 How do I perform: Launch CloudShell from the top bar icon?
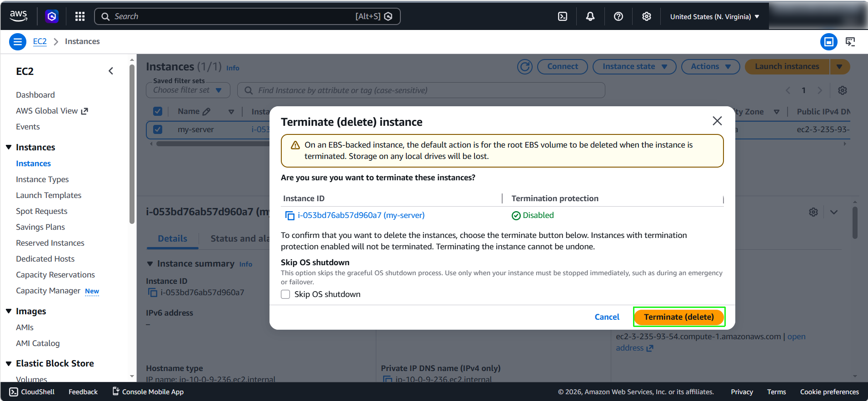click(563, 16)
